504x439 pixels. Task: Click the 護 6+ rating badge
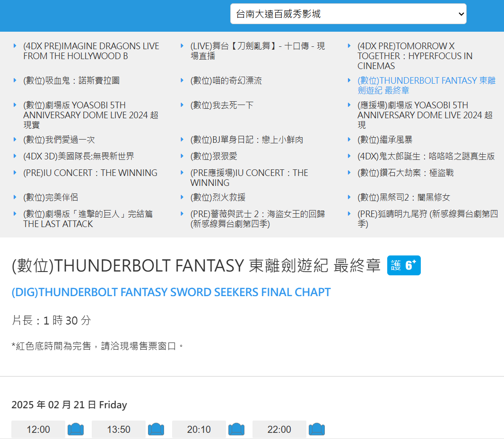(x=404, y=265)
